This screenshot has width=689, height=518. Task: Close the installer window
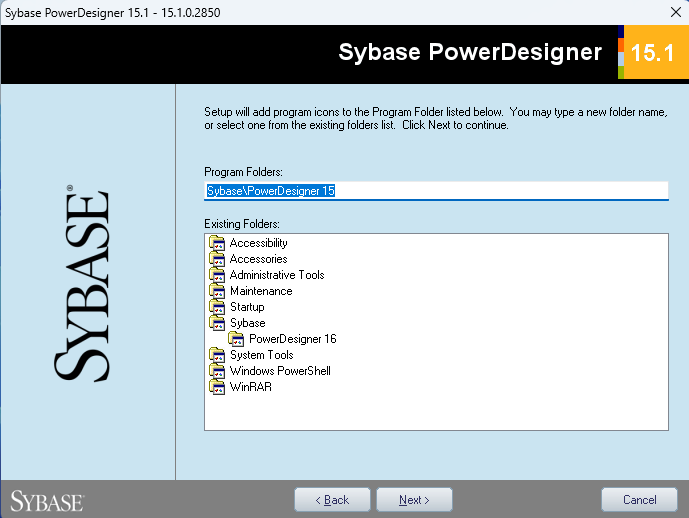click(x=676, y=12)
